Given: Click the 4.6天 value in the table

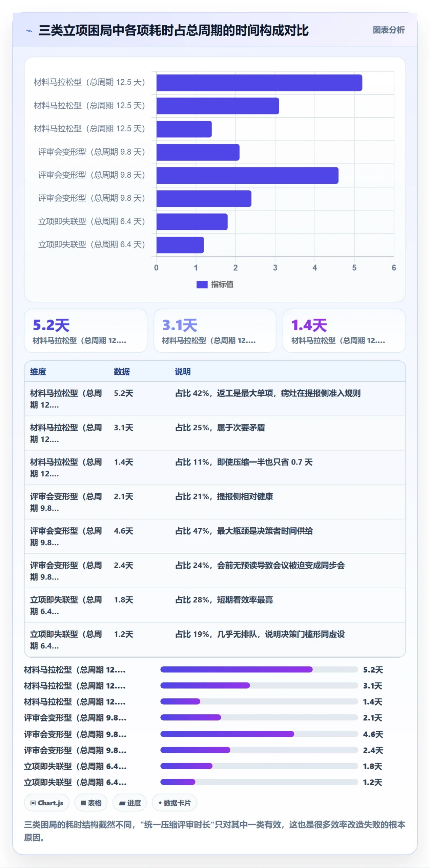Looking at the screenshot, I should pyautogui.click(x=123, y=531).
